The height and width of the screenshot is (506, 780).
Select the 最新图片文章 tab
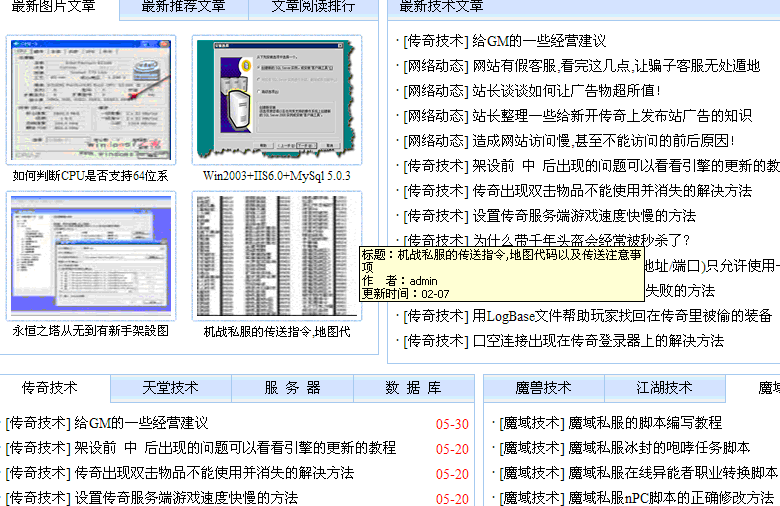click(55, 7)
